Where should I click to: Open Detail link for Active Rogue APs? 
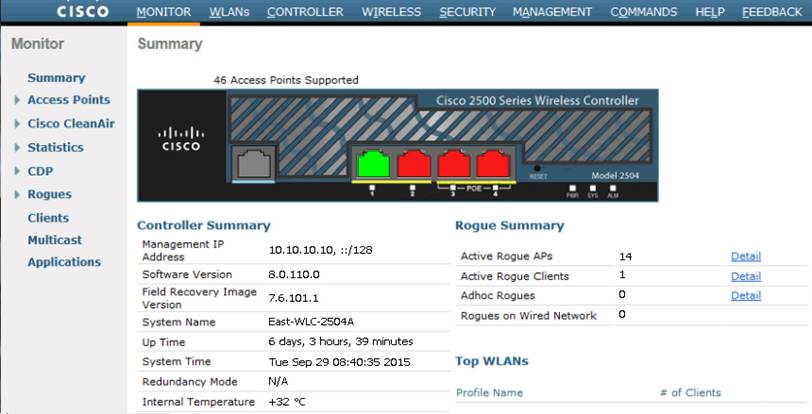tap(745, 257)
